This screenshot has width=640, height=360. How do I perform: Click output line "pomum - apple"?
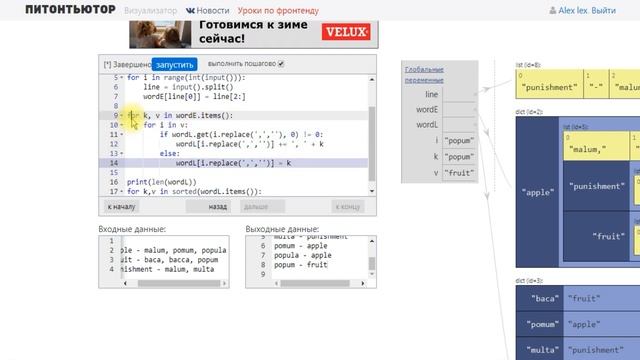point(301,246)
